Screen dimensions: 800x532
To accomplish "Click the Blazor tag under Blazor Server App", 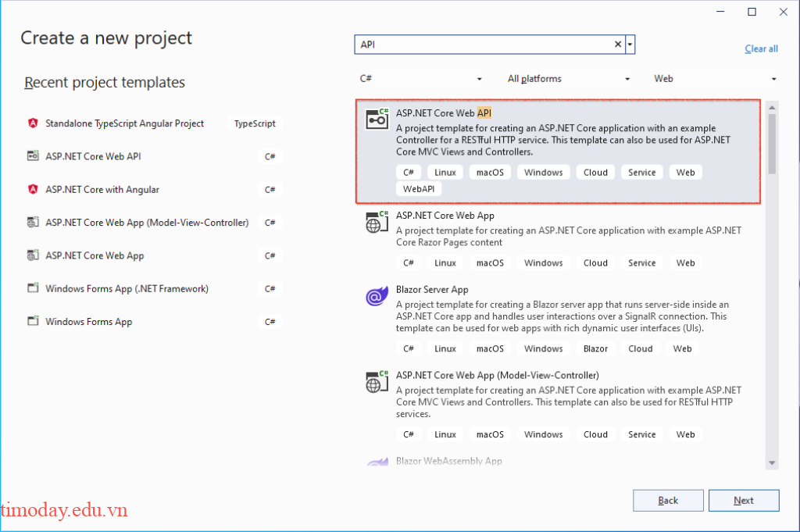I will point(596,348).
